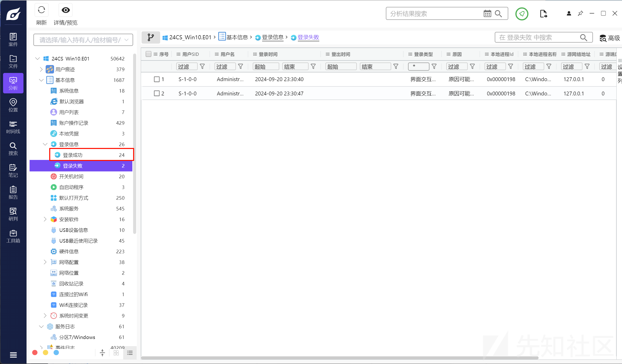Select Wifi连接记录 in the tree
Screen dimensions: 622x364
click(x=81, y=305)
